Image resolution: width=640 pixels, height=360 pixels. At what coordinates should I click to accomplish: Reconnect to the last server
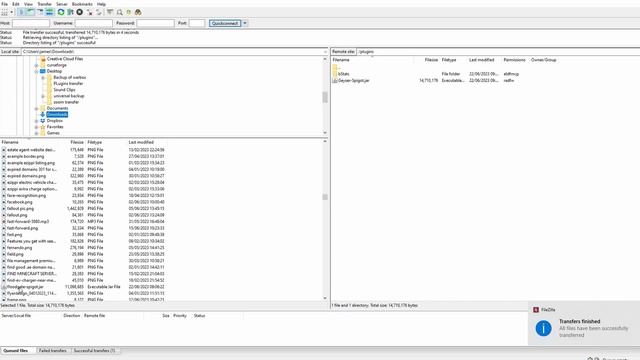pos(99,12)
